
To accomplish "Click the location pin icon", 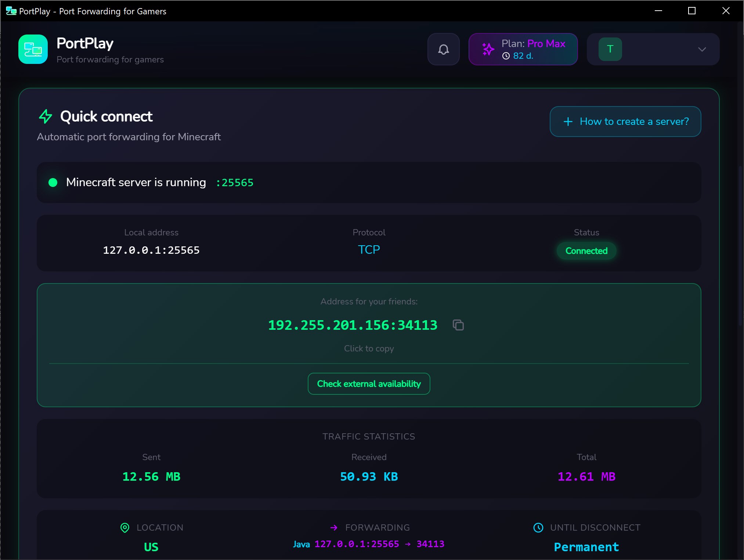I will [x=125, y=528].
